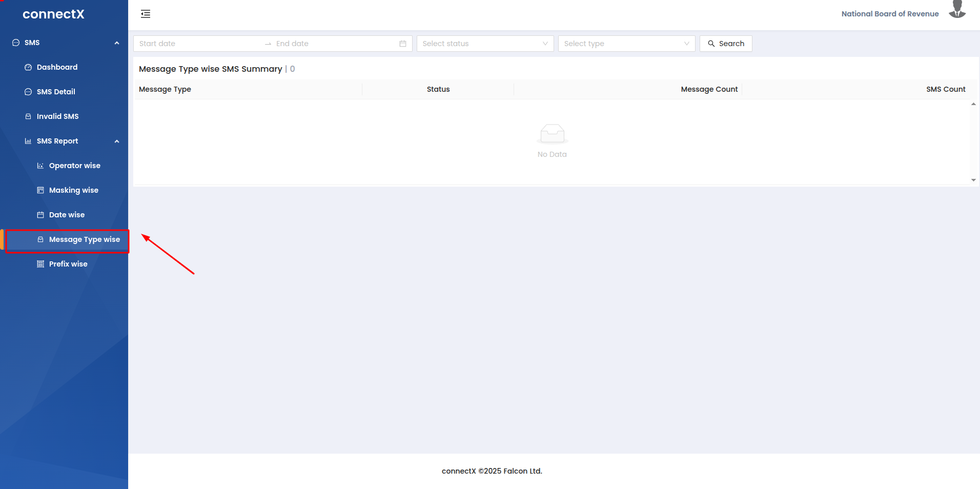The width and height of the screenshot is (980, 489).
Task: Collapse the SMS Report submenu
Action: click(117, 141)
